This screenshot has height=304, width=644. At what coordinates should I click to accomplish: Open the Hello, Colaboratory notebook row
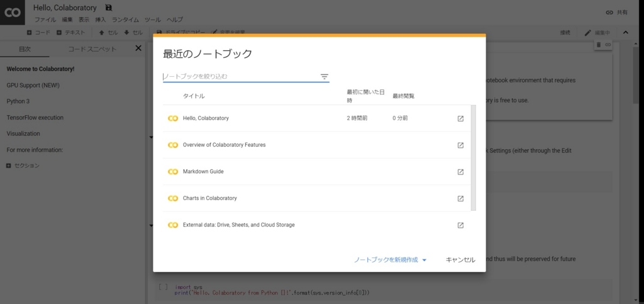pos(317,118)
